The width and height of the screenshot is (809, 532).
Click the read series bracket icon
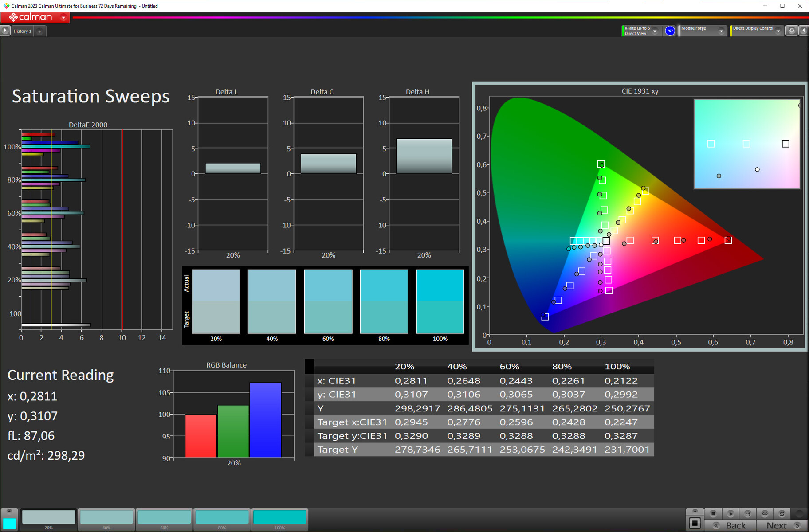click(748, 514)
